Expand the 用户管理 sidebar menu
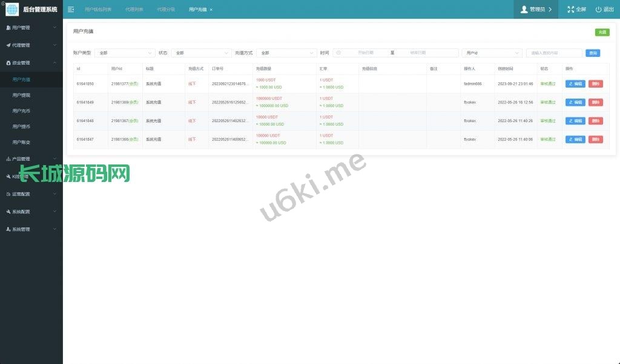This screenshot has height=364, width=620. pos(31,28)
